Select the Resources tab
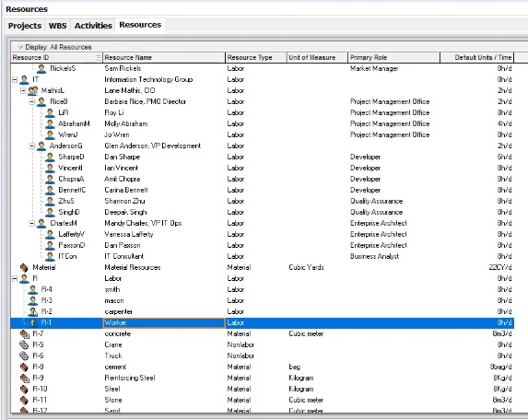Screen dimensions: 528x420 140,25
